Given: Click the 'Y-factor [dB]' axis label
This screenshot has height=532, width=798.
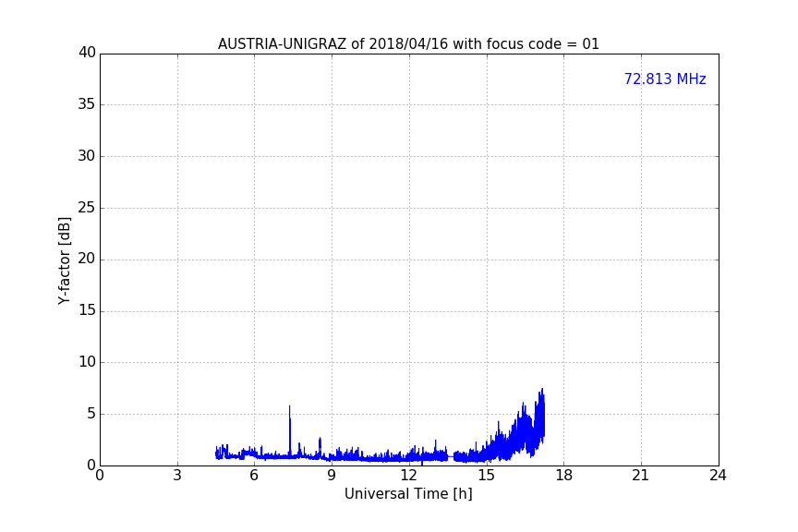Looking at the screenshot, I should [64, 260].
